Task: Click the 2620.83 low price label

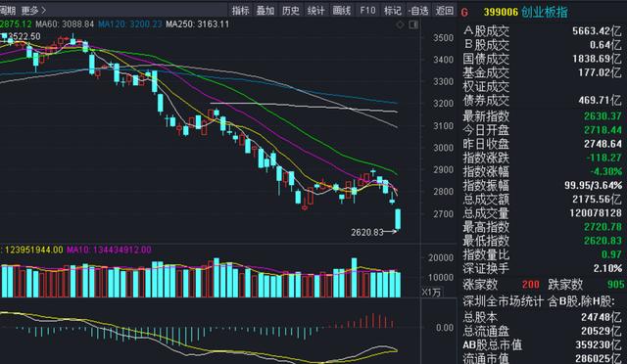Action: pyautogui.click(x=367, y=232)
